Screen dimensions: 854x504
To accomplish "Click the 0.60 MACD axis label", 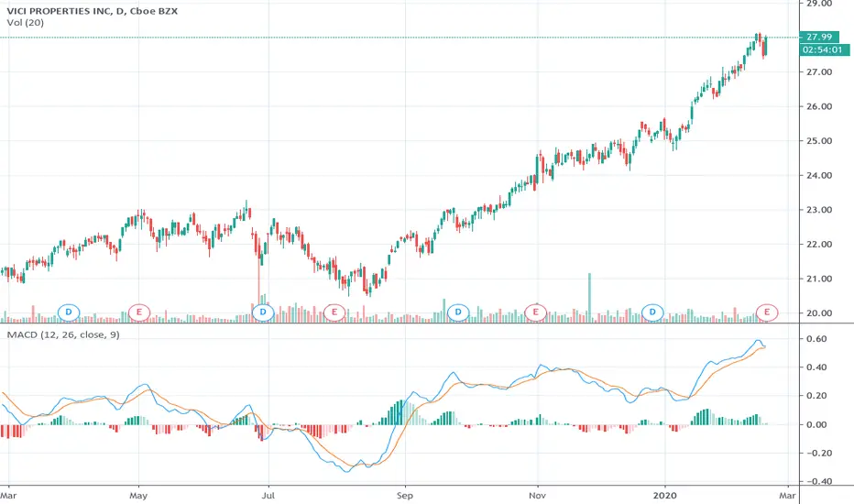I will pyautogui.click(x=816, y=338).
